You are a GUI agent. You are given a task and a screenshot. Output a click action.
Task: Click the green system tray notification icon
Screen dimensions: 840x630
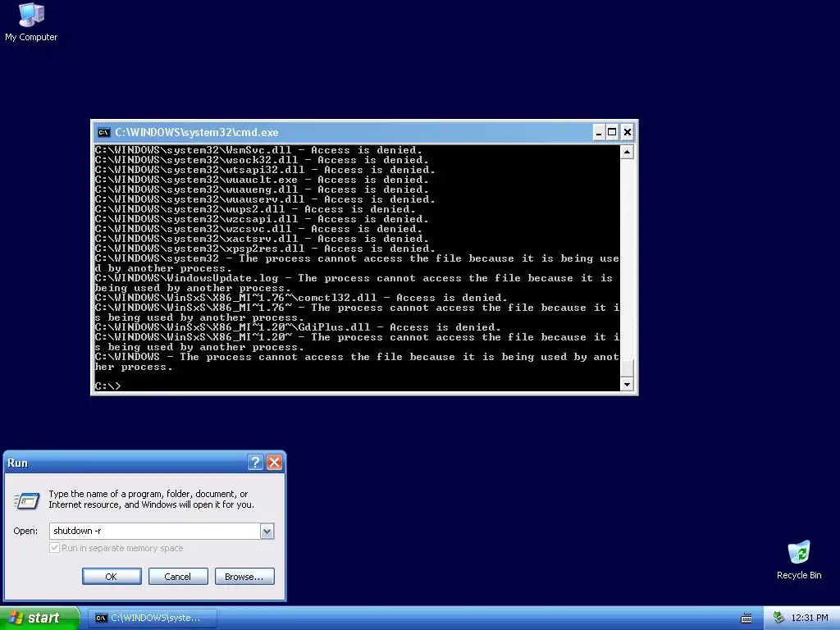[778, 618]
